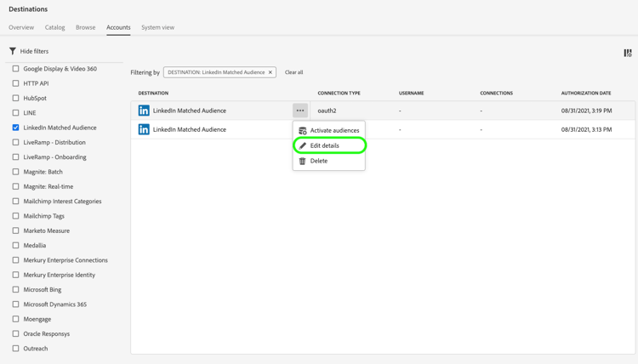The height and width of the screenshot is (364, 638).
Task: Click LinkedIn logo in the 3:13 PM row
Action: (144, 129)
